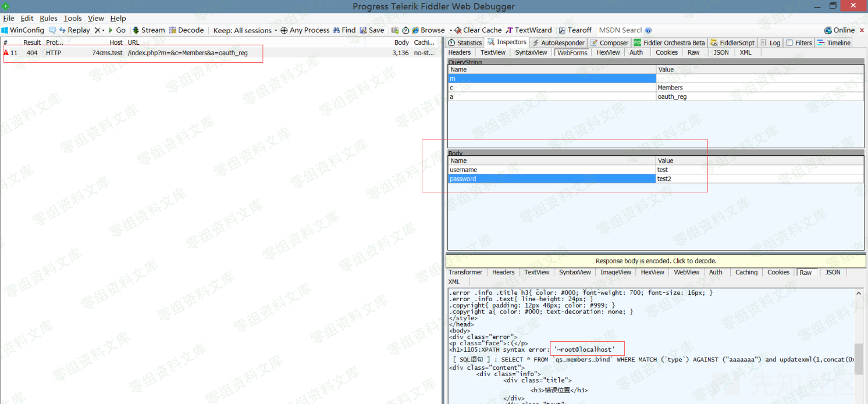Click the WinConfig toolbar icon

(5, 30)
